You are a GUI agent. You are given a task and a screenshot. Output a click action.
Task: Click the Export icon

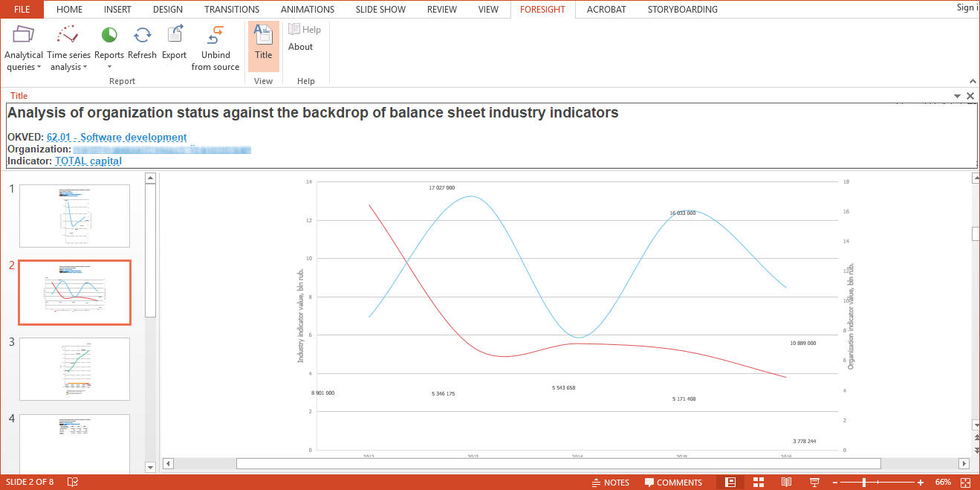click(175, 35)
